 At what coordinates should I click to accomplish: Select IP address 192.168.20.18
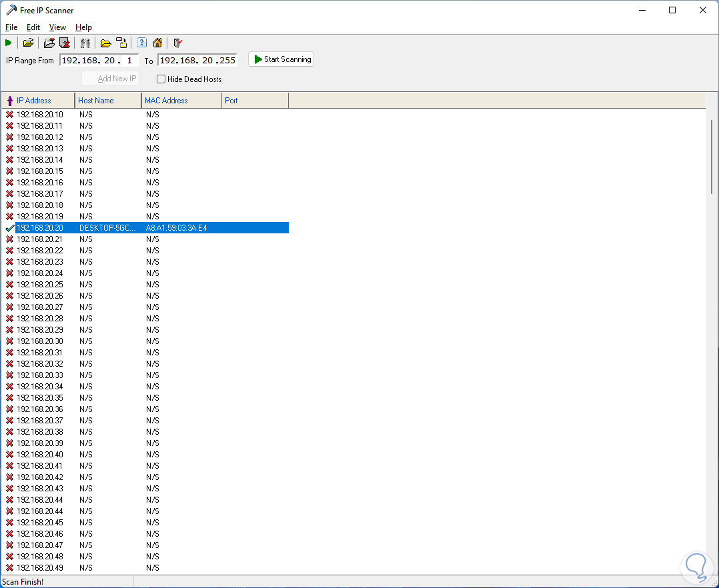pos(39,205)
